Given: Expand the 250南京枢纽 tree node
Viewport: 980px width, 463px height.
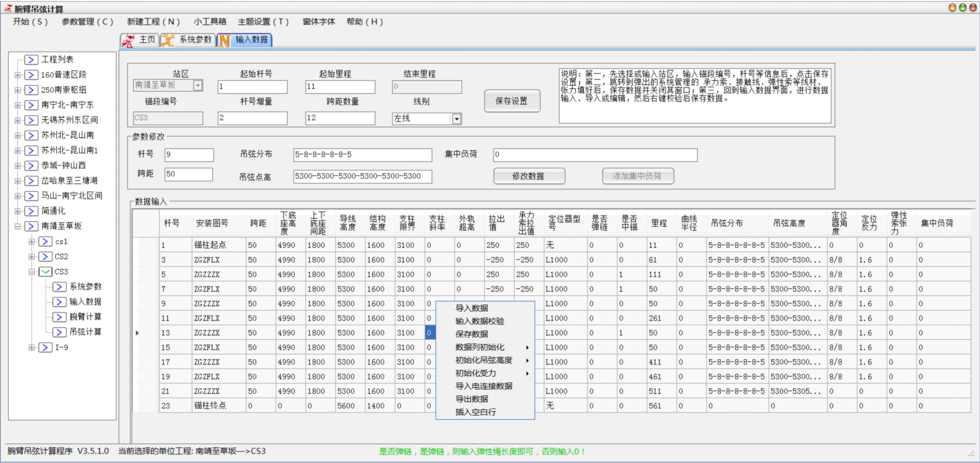Looking at the screenshot, I should [x=17, y=90].
